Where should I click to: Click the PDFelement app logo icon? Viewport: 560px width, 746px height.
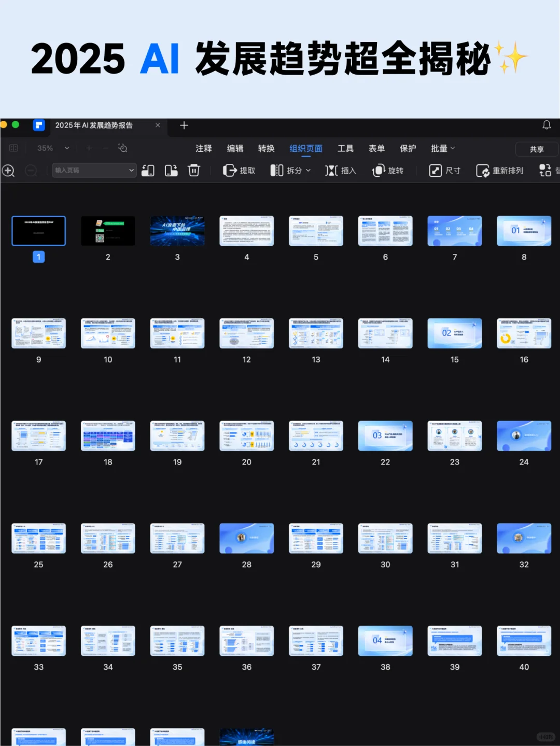tap(39, 125)
